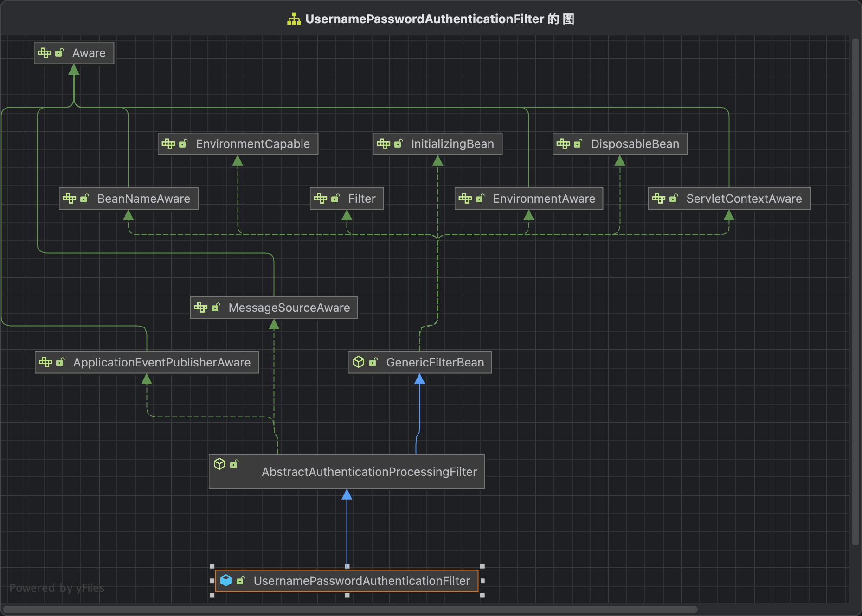The image size is (862, 616).
Task: Select the AbstractAuthenticationProcessingFilter node label
Action: tap(369, 472)
